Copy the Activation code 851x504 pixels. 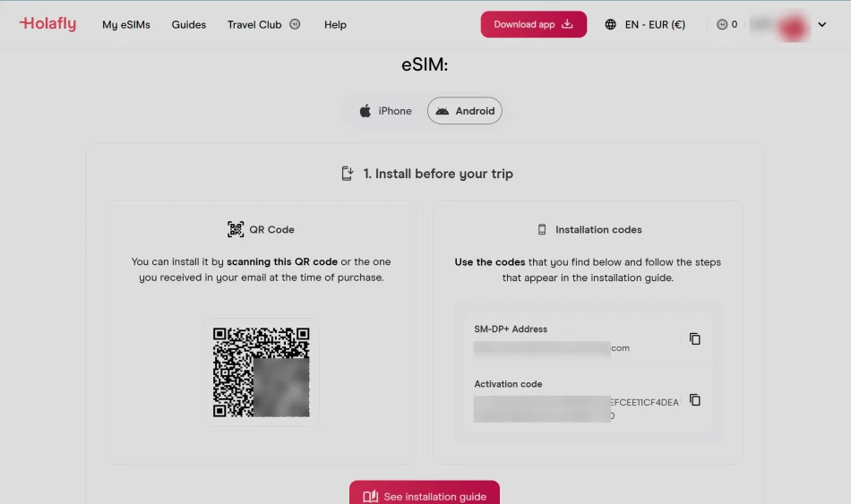click(695, 400)
